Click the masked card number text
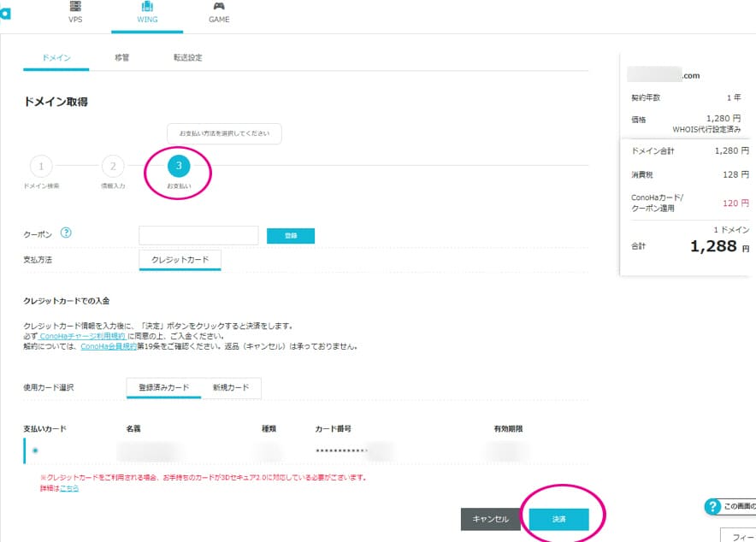This screenshot has width=756, height=542. point(341,451)
